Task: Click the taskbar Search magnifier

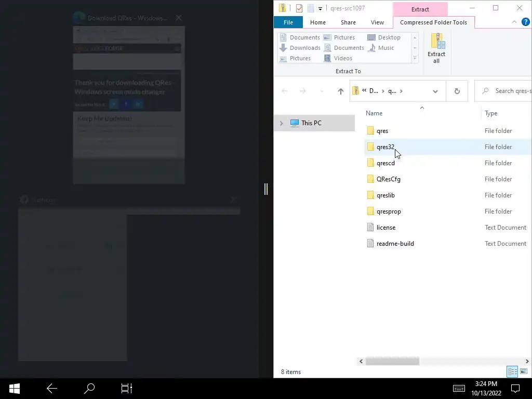Action: [x=89, y=389]
